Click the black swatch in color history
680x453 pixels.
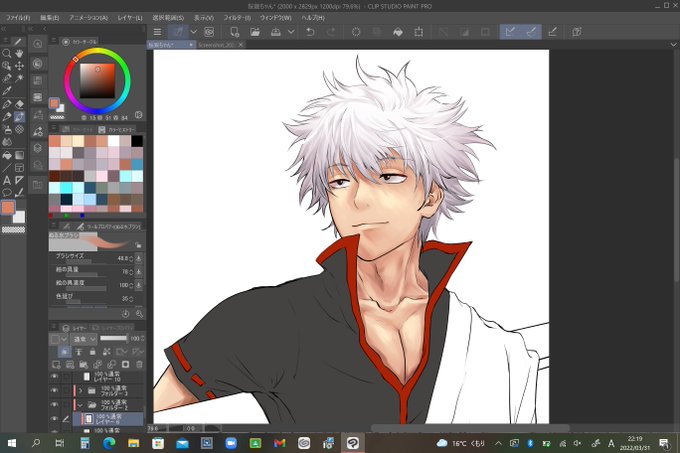click(x=137, y=141)
